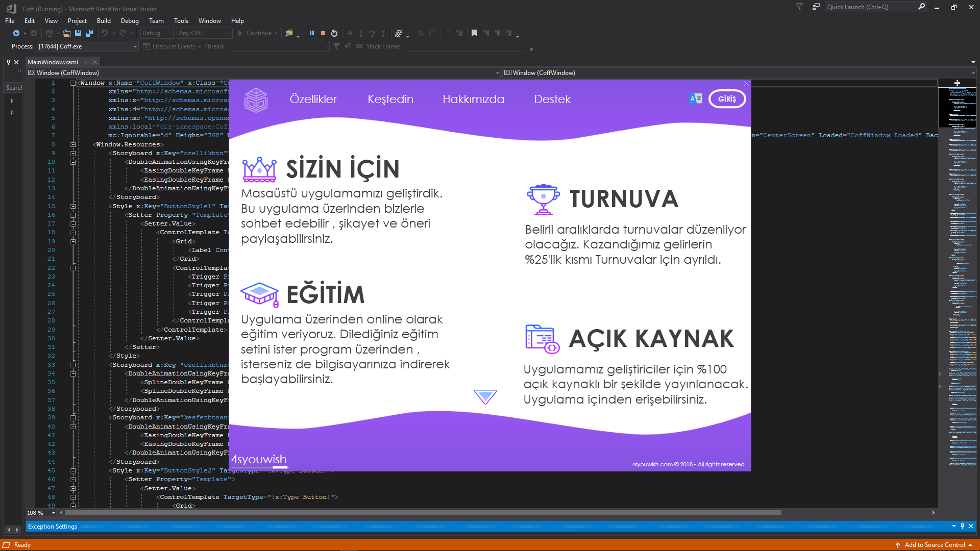
Task: Open the Debug menu
Action: (130, 21)
